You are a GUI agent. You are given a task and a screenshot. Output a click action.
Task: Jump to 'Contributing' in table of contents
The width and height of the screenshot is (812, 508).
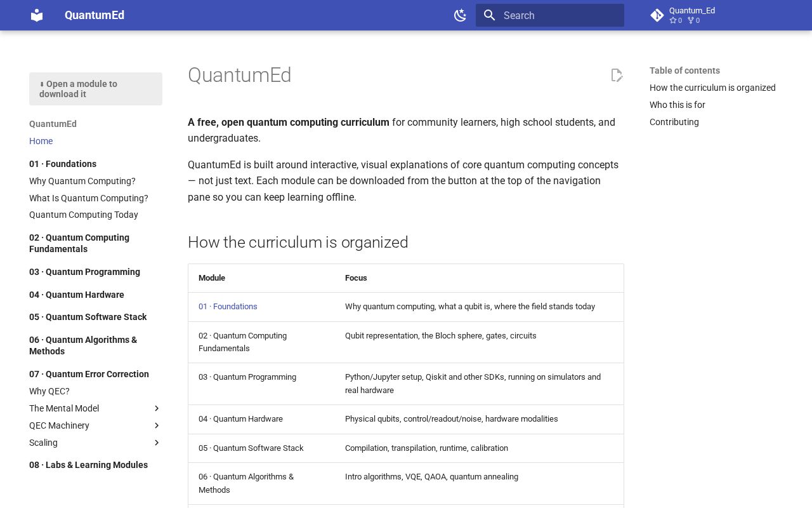[x=674, y=122]
